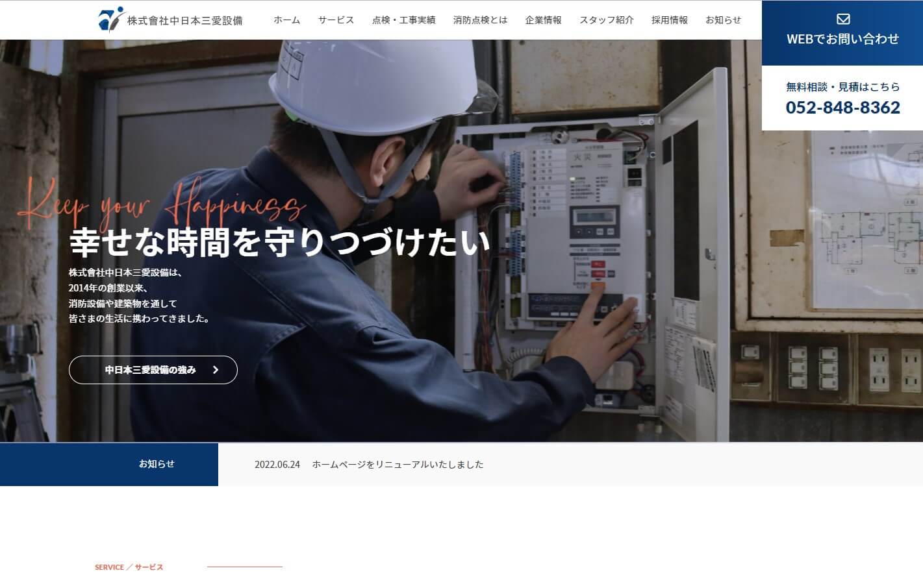Navigate to スタッフ紹介
This screenshot has width=923, height=588.
tap(606, 20)
